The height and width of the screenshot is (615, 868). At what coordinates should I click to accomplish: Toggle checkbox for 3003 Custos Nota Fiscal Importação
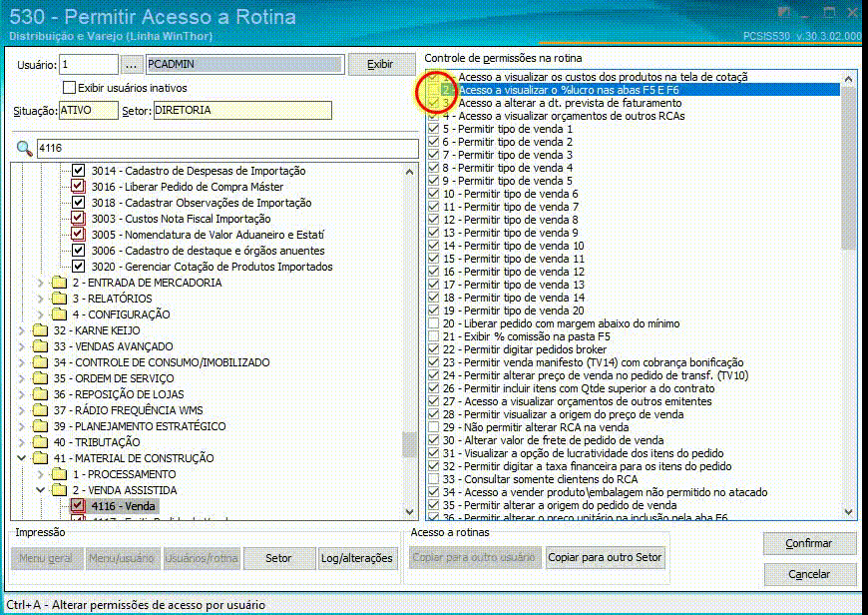(x=78, y=219)
